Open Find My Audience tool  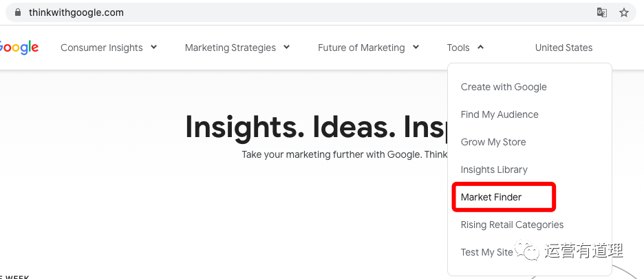click(500, 114)
